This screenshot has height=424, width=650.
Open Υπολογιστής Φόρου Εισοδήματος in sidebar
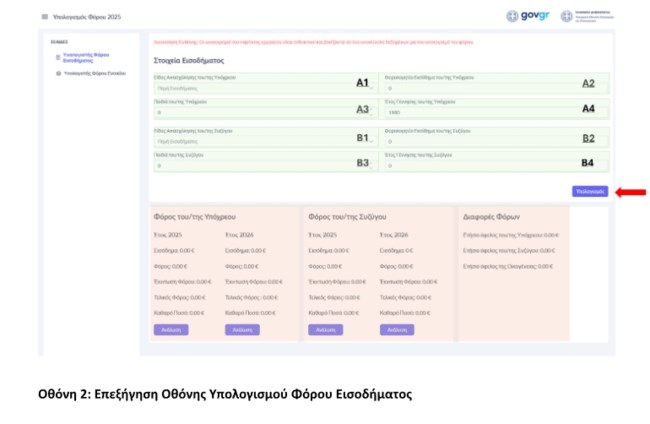pos(85,57)
